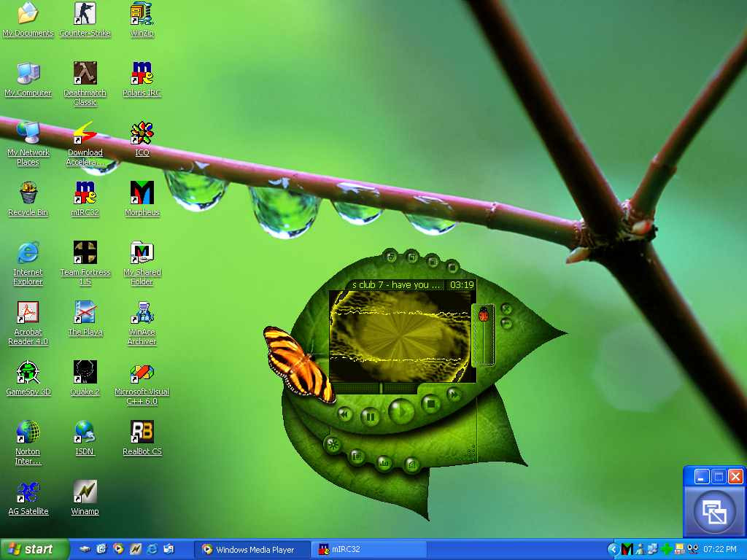This screenshot has width=747, height=560.
Task: Click the first round button atop the leaf
Action: (x=390, y=256)
